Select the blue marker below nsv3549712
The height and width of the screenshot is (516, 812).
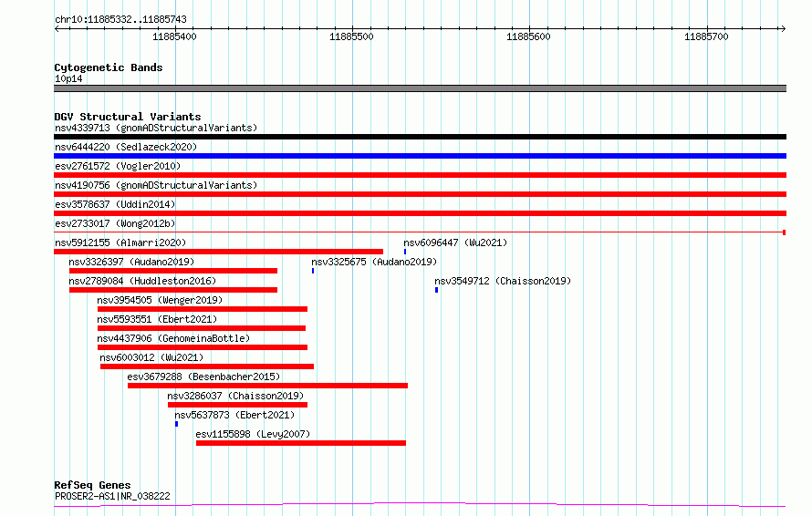pyautogui.click(x=436, y=290)
